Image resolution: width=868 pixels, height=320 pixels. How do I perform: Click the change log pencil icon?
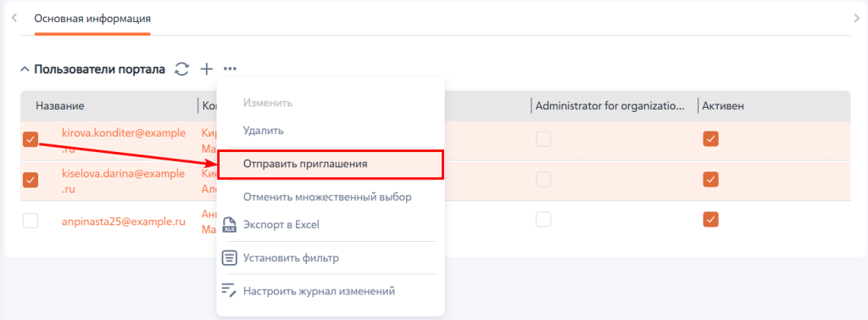pos(229,290)
